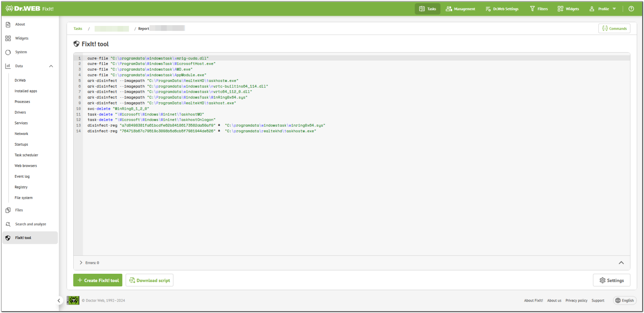Image resolution: width=644 pixels, height=313 pixels.
Task: Open Filters in top navigation
Action: tap(539, 9)
